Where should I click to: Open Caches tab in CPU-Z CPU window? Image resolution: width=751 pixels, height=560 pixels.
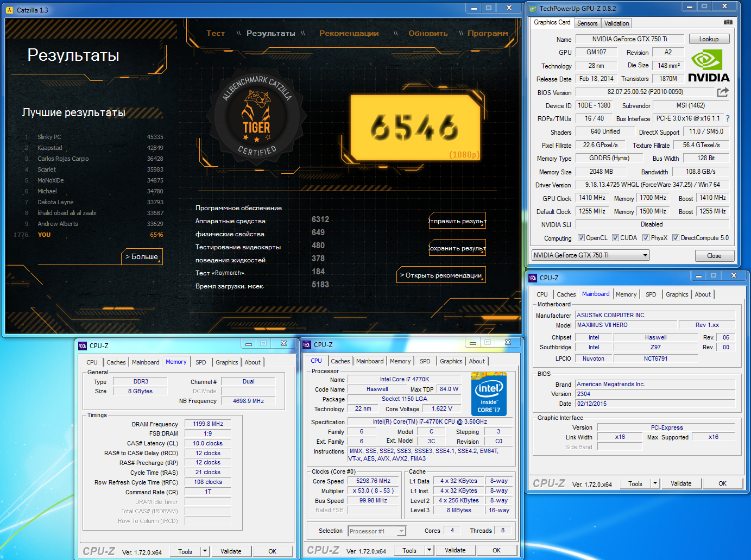pyautogui.click(x=340, y=361)
